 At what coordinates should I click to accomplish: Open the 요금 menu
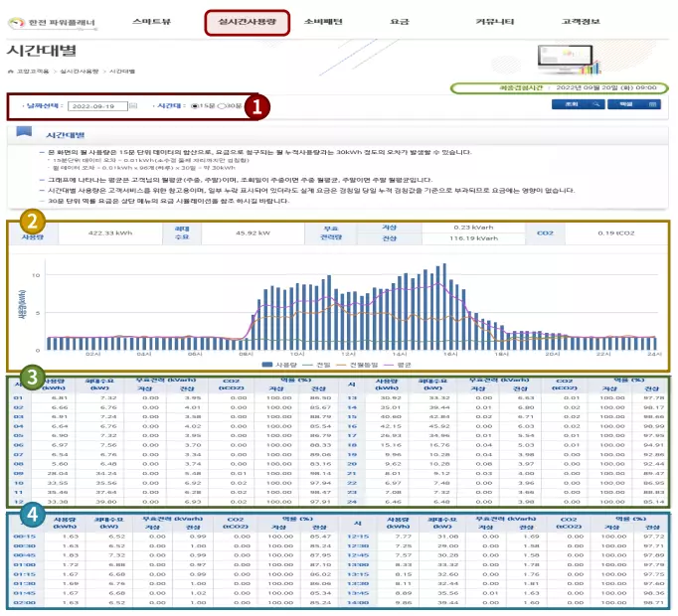coord(399,22)
